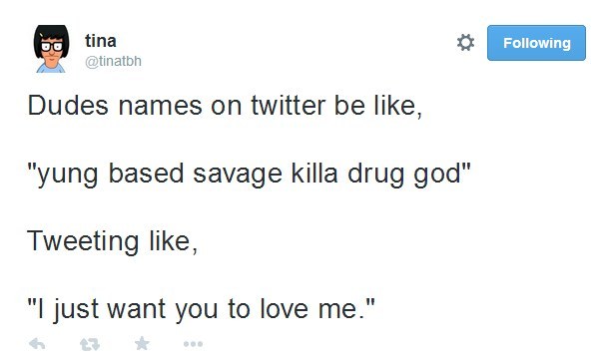This screenshot has height=364, width=600.
Task: Click the word "Dudes" in the tweet
Action: click(68, 105)
